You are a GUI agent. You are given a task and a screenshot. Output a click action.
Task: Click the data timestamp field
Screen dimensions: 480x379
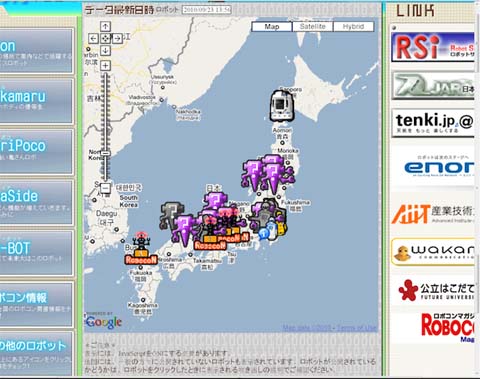[x=207, y=9]
